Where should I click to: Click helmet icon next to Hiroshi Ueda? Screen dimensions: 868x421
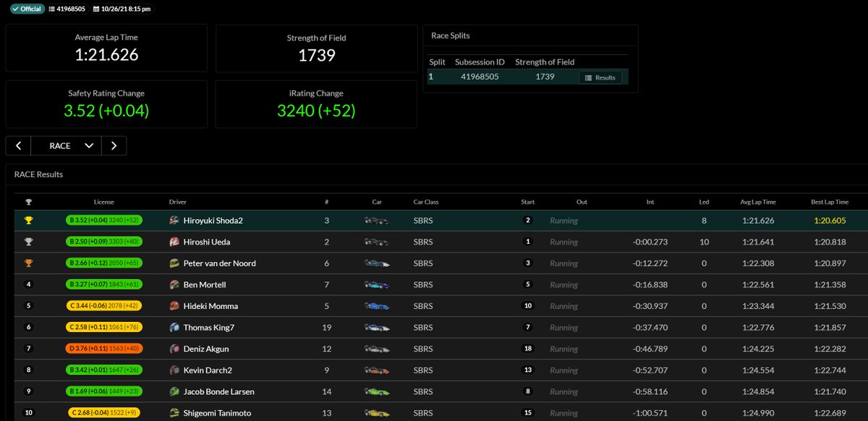tap(174, 242)
